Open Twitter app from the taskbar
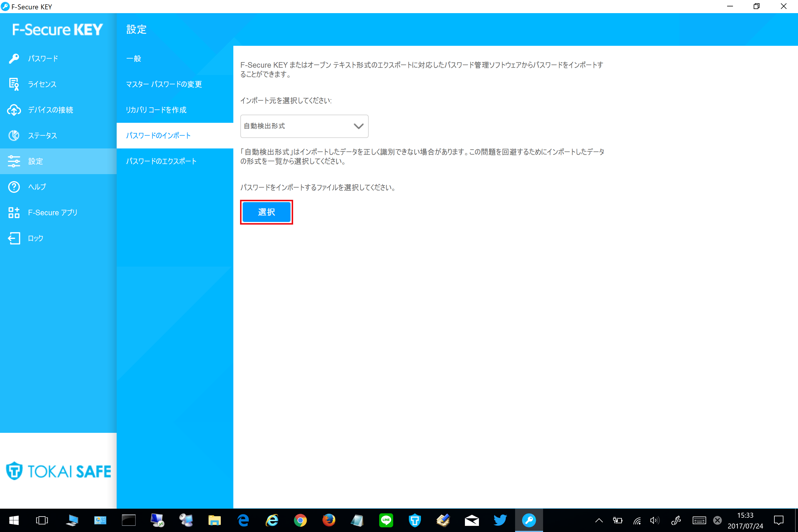 tap(500, 520)
